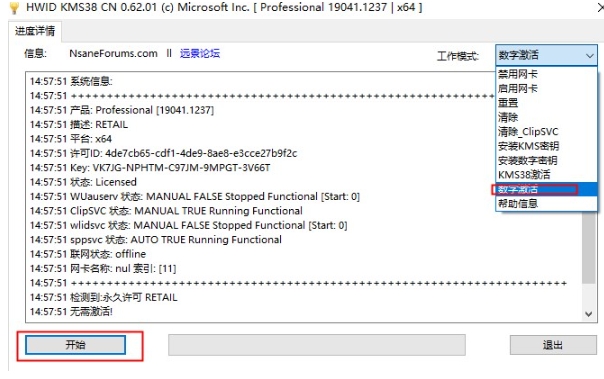Image resolution: width=604 pixels, height=379 pixels.
Task: Click the Key line in the log
Action: [x=150, y=168]
